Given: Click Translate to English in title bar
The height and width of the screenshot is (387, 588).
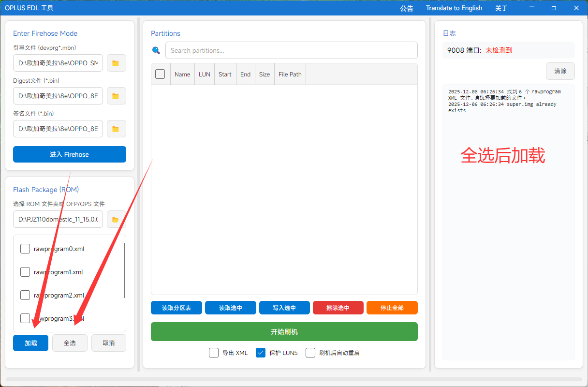Looking at the screenshot, I should pos(454,8).
